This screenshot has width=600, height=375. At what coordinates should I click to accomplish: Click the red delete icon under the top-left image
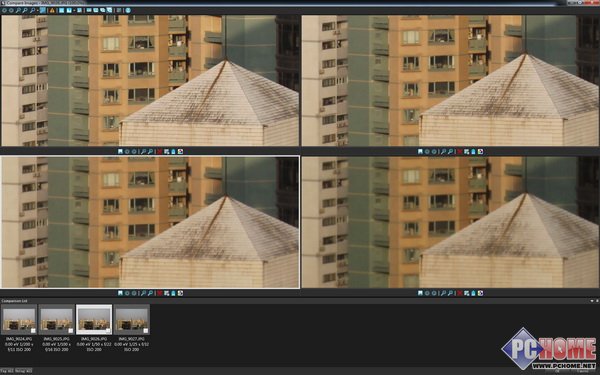160,152
